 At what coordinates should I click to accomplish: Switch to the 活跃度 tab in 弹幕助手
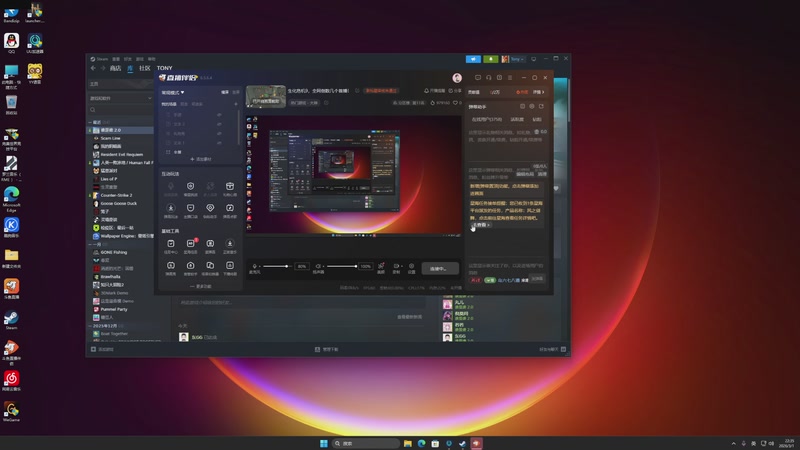[517, 119]
